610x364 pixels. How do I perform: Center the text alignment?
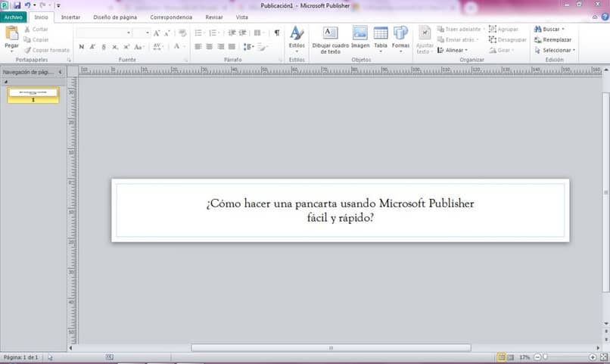click(210, 47)
